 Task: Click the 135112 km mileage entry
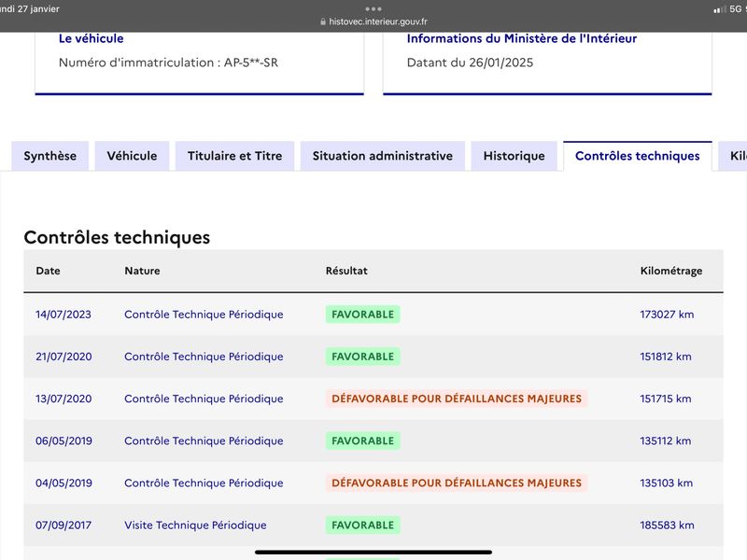tap(666, 441)
